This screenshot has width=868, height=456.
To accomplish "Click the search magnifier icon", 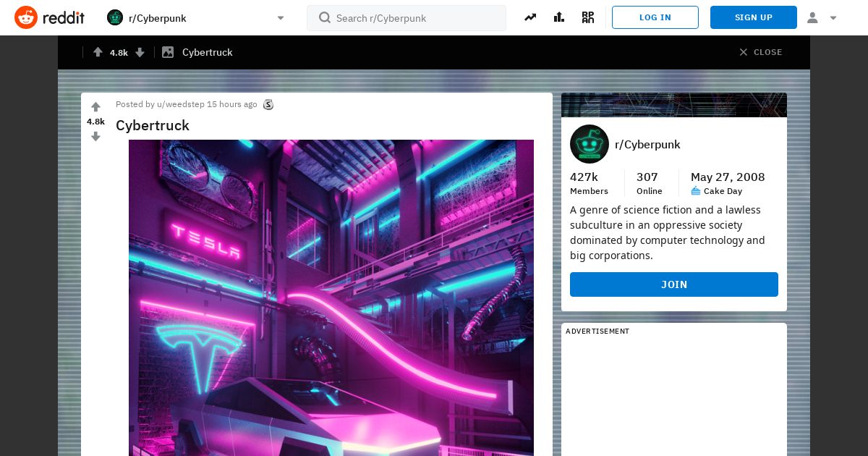I will pos(325,17).
